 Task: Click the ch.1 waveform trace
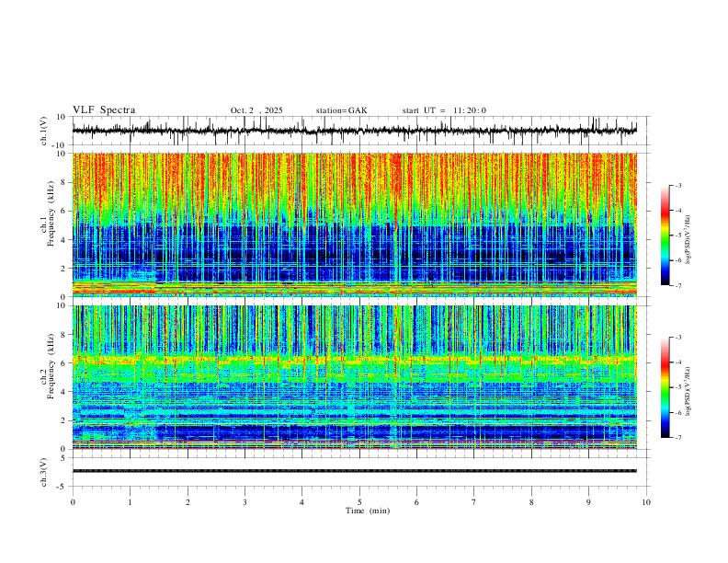pos(354,131)
